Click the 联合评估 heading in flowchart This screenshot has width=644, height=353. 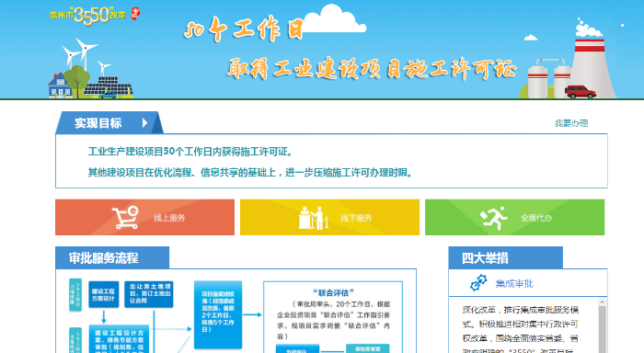(x=333, y=292)
